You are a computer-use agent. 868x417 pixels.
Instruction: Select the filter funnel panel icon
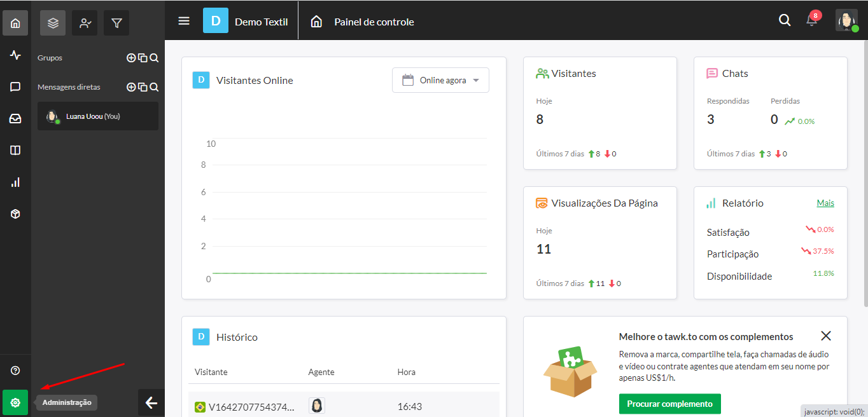click(x=116, y=23)
